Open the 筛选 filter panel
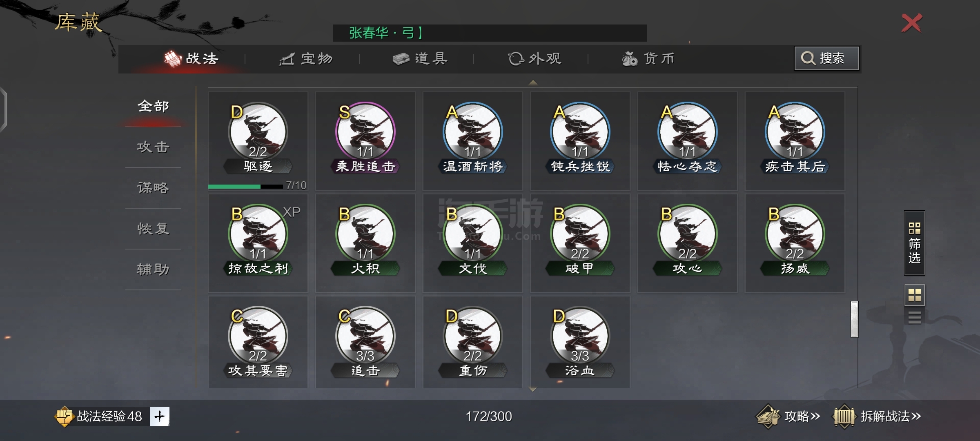Image resolution: width=980 pixels, height=441 pixels. 914,243
